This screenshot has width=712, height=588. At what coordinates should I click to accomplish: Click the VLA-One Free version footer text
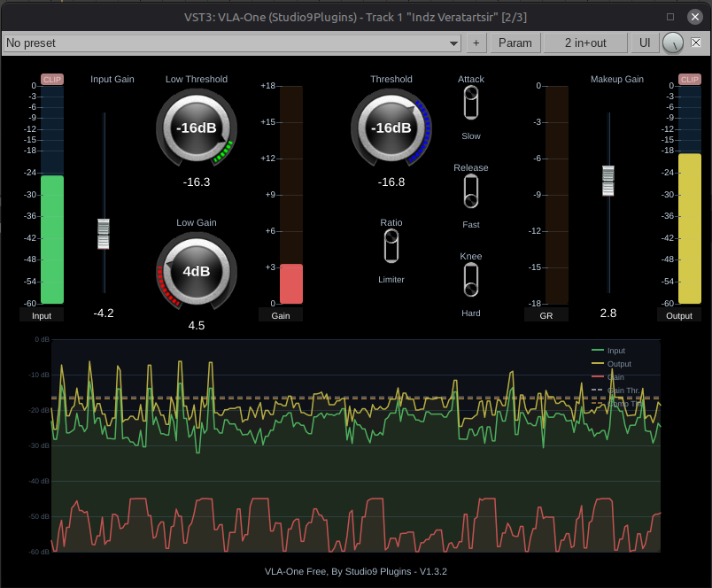[355, 572]
